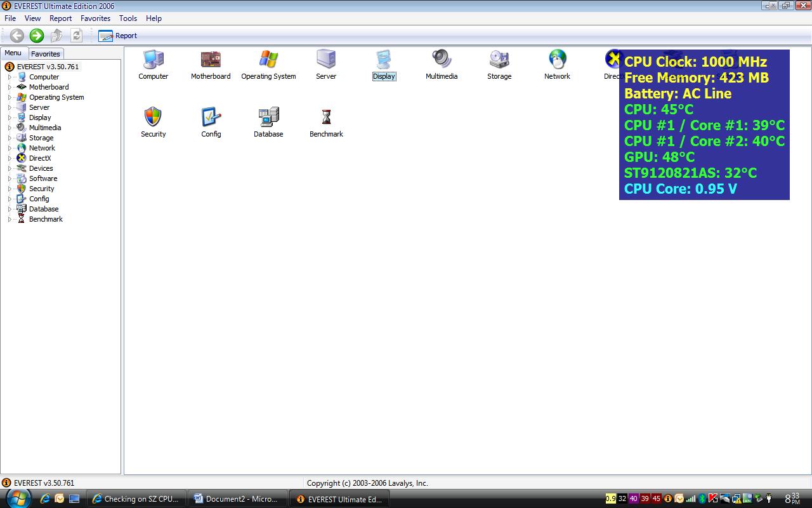
Task: Switch to the Favorites tab in the sidebar
Action: (x=46, y=54)
